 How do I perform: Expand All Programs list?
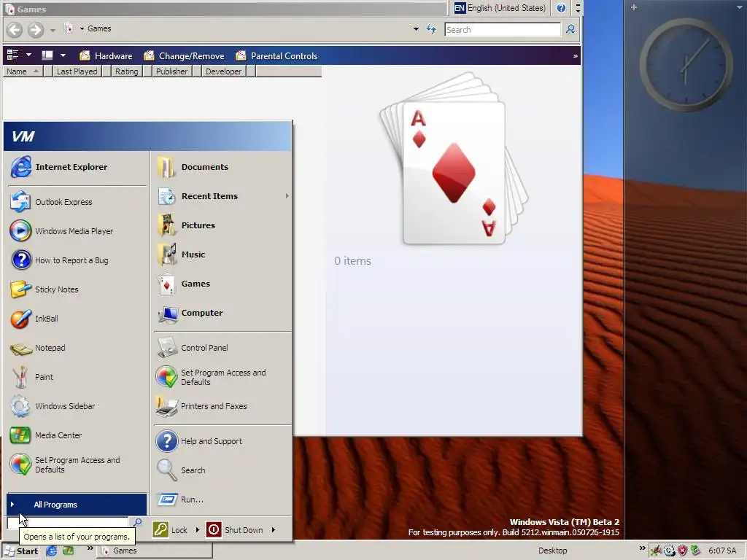pyautogui.click(x=77, y=505)
